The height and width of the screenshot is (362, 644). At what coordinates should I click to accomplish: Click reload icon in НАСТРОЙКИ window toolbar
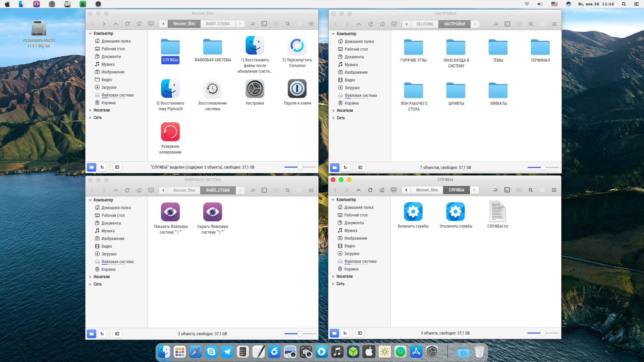click(371, 24)
